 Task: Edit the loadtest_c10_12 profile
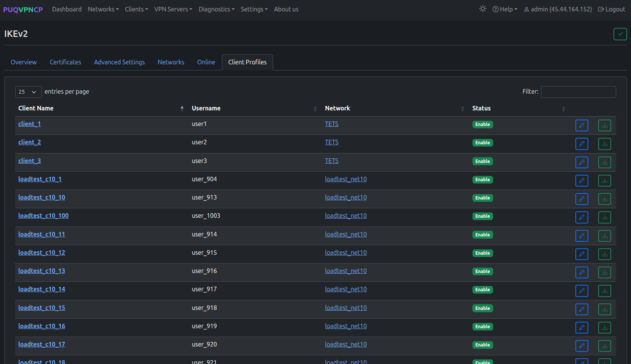tap(581, 254)
